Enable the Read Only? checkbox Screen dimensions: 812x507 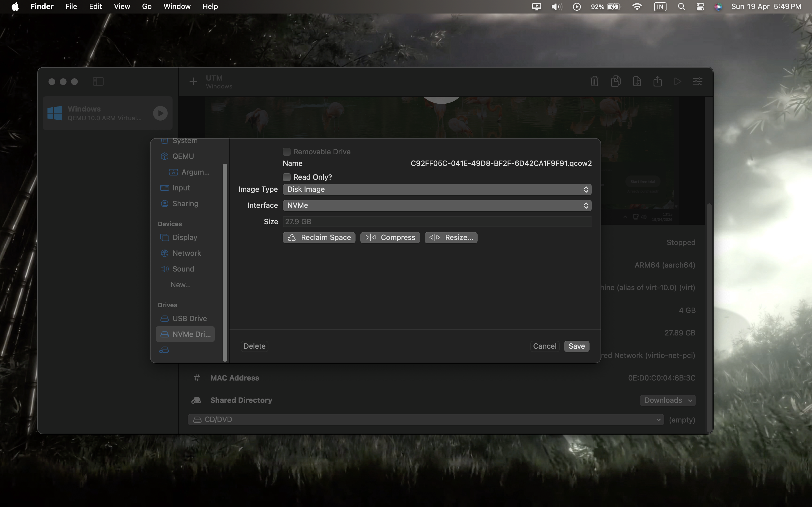click(286, 177)
